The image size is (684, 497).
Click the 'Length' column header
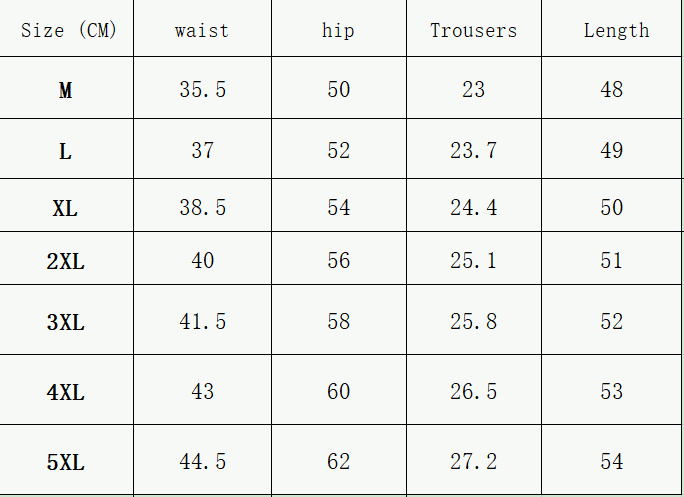pyautogui.click(x=616, y=30)
